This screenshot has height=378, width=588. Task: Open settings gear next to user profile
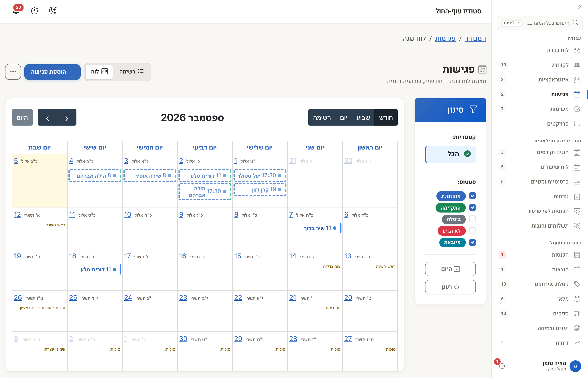click(x=502, y=366)
